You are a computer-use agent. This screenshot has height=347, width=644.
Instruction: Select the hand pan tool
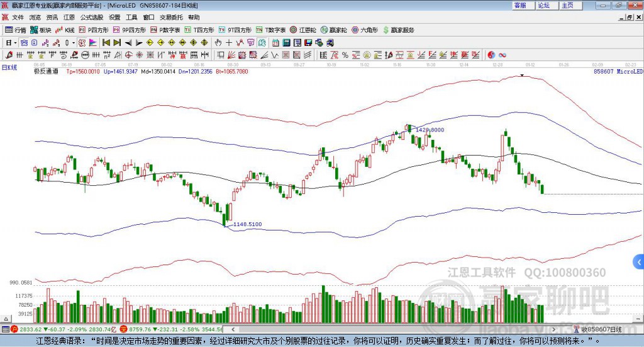click(218, 43)
